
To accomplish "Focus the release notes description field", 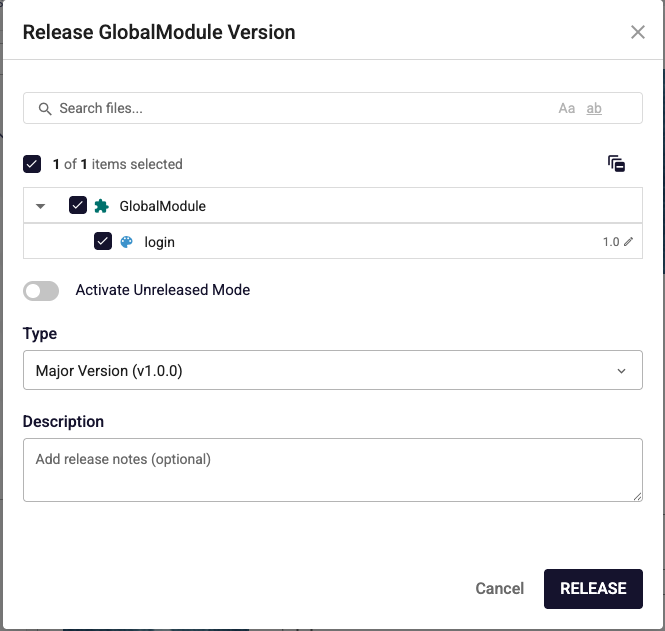I will coord(333,470).
